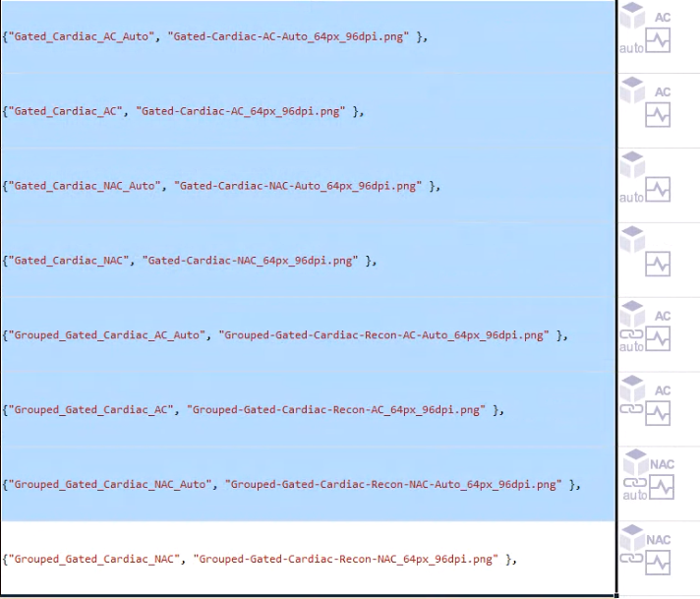700x599 pixels.
Task: Click the Grouped Gated Cardiac AC icon with link
Action: 645,400
